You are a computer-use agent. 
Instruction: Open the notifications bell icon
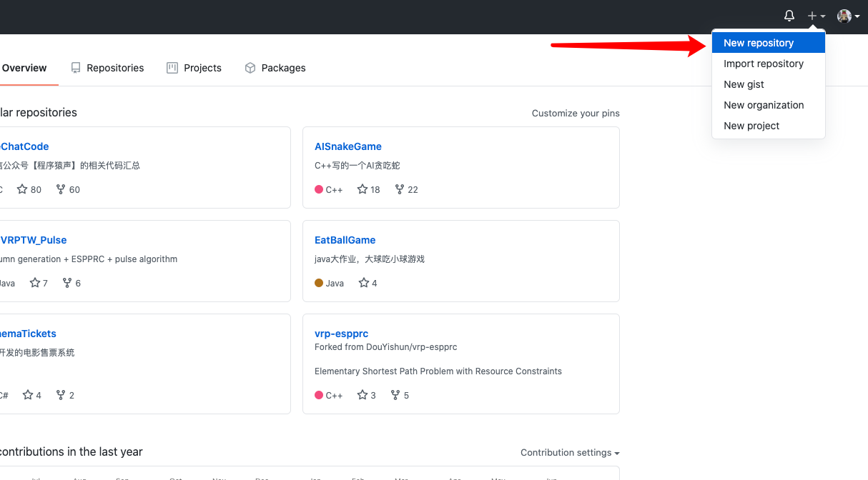[x=789, y=16]
